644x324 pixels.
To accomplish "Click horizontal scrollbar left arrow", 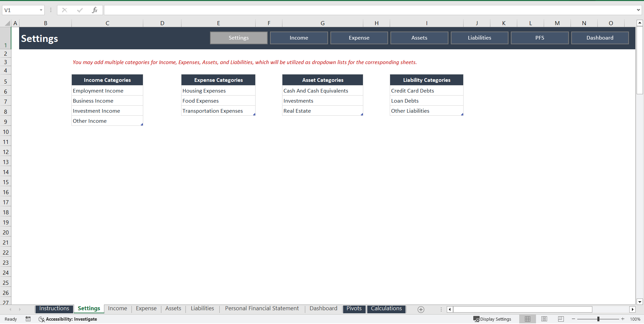I will [449, 309].
